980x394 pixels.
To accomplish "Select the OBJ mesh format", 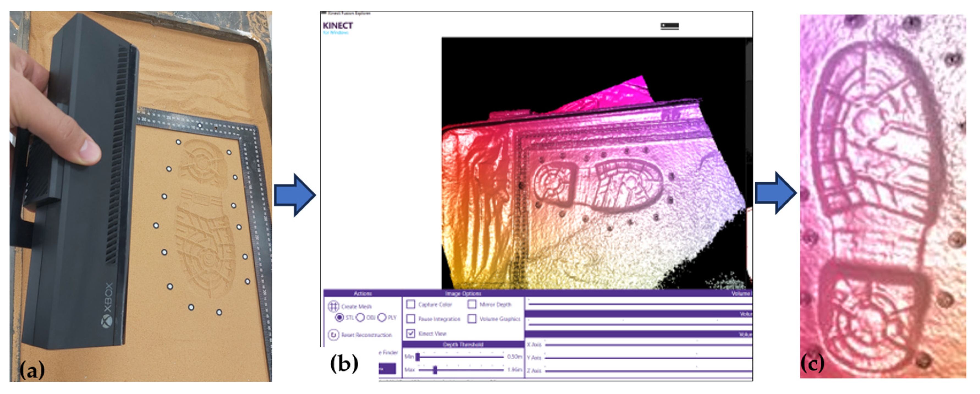I will (360, 318).
